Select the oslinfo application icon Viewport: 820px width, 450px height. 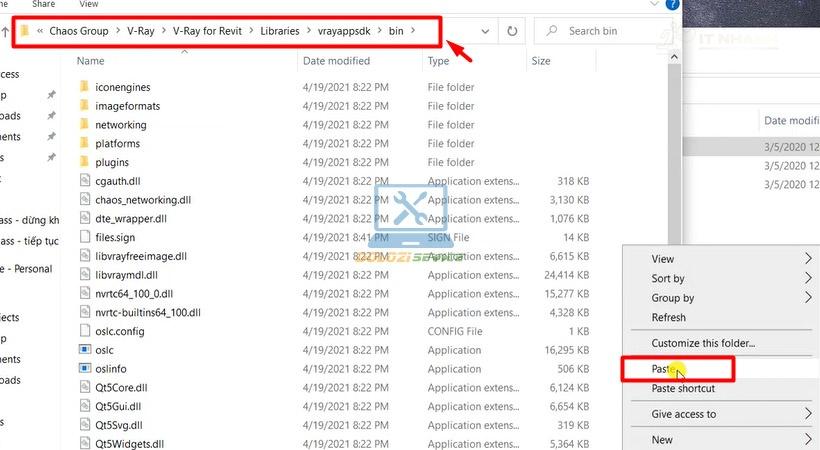(85, 368)
